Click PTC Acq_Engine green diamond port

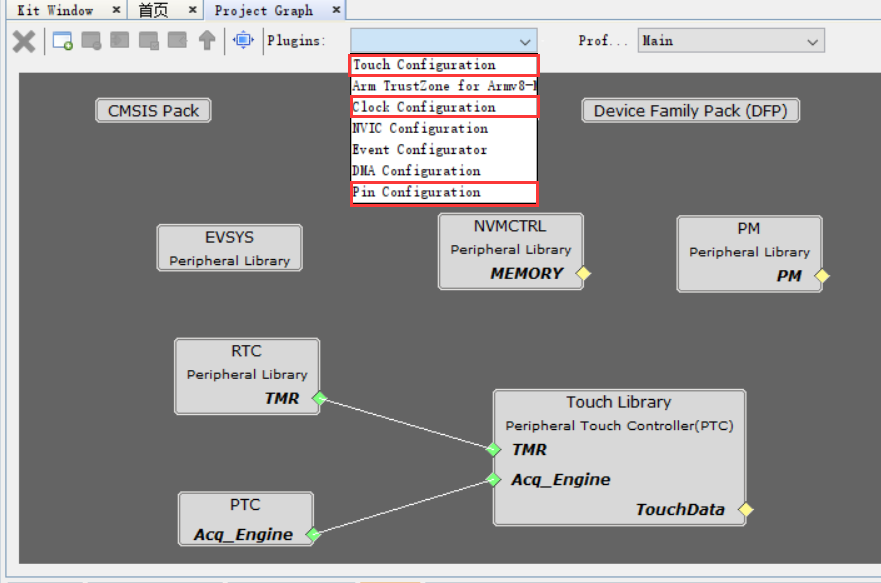click(x=313, y=534)
